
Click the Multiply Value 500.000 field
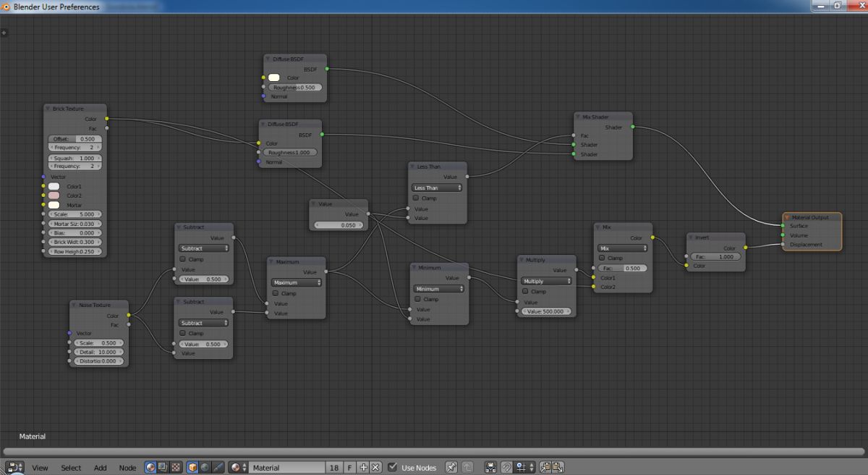(547, 311)
